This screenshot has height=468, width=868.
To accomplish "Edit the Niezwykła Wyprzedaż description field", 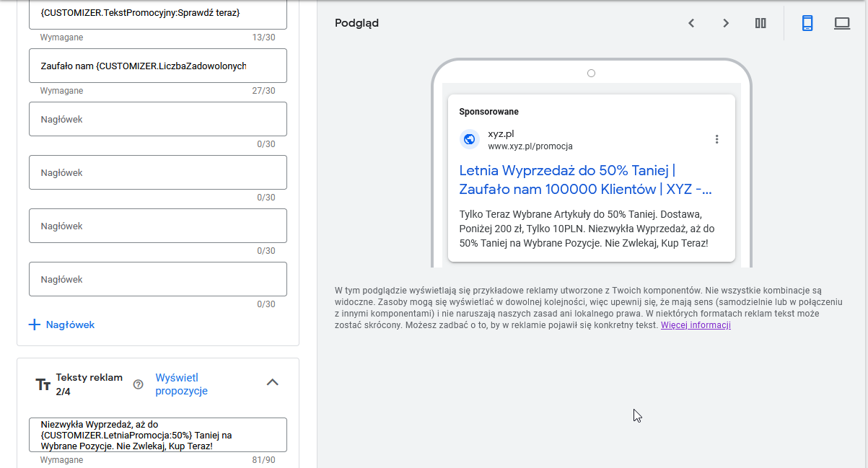I will point(158,435).
